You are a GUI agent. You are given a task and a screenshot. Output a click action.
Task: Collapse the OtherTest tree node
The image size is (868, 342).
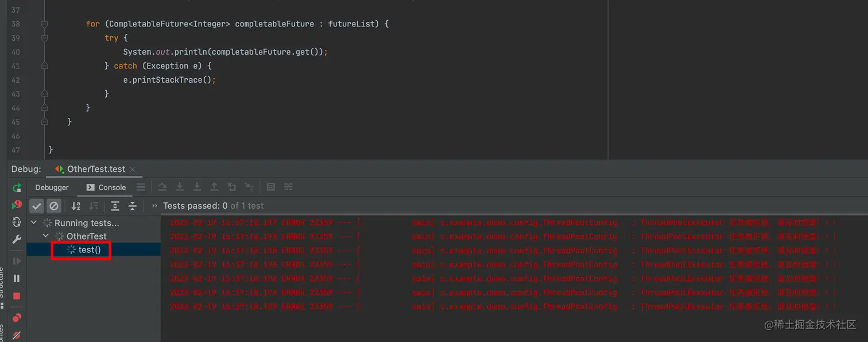click(46, 236)
